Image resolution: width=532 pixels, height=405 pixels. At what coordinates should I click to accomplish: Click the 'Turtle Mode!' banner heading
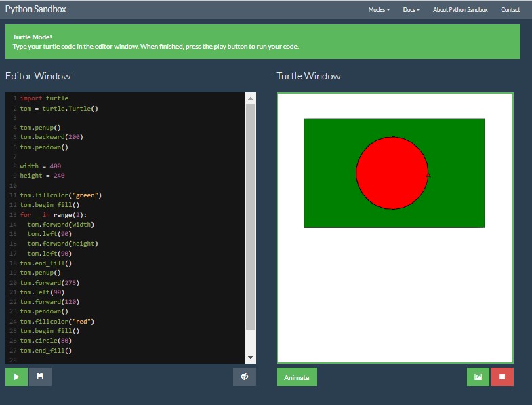[x=33, y=37]
